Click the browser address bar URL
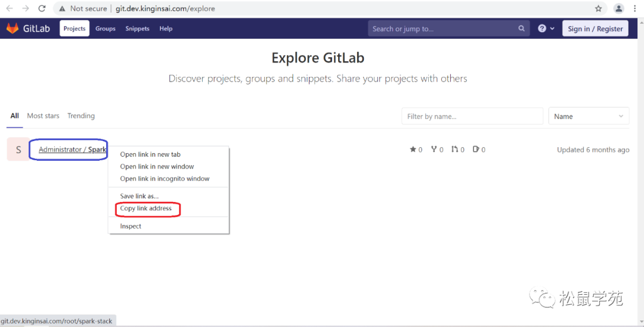 pyautogui.click(x=165, y=8)
